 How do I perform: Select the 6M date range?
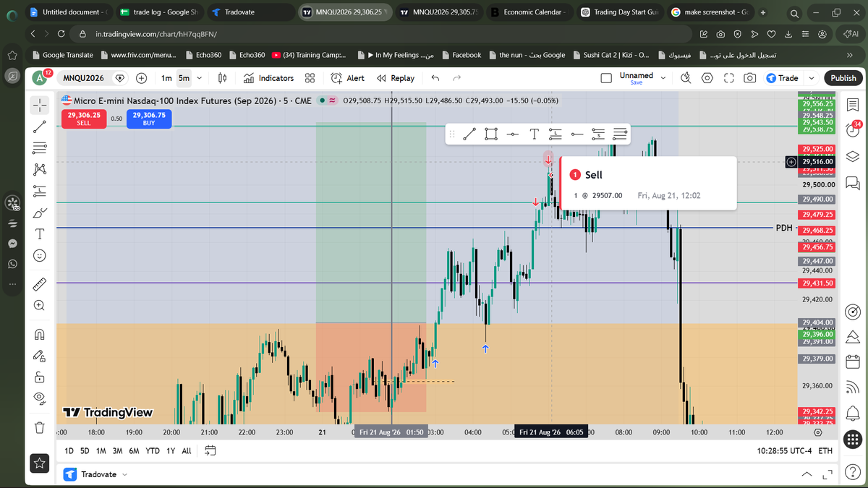coord(134,450)
